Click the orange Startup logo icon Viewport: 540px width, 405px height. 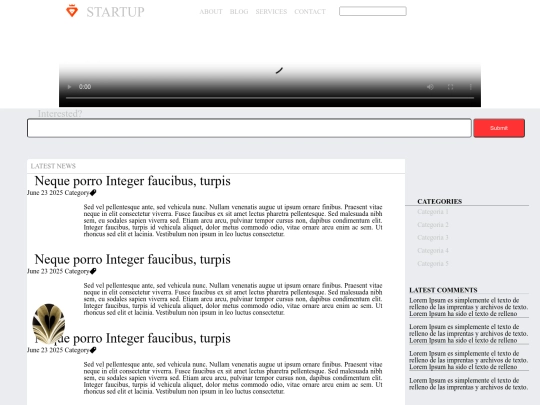pos(72,11)
